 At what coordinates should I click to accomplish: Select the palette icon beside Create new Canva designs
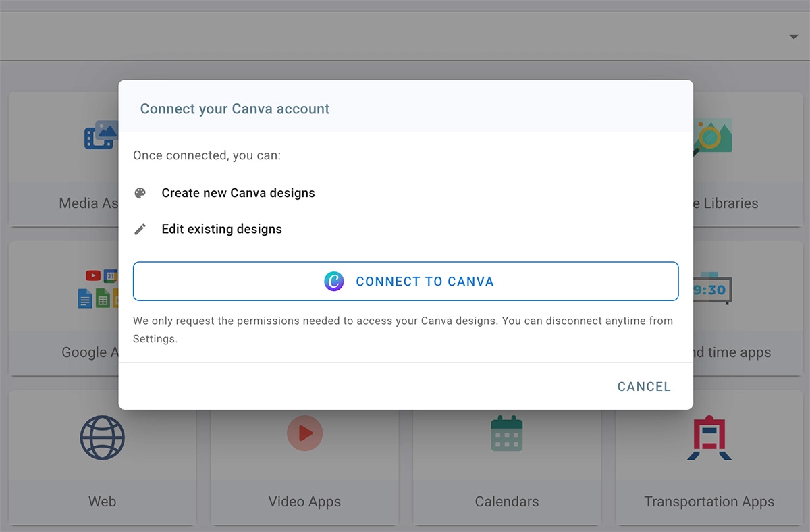(x=140, y=192)
